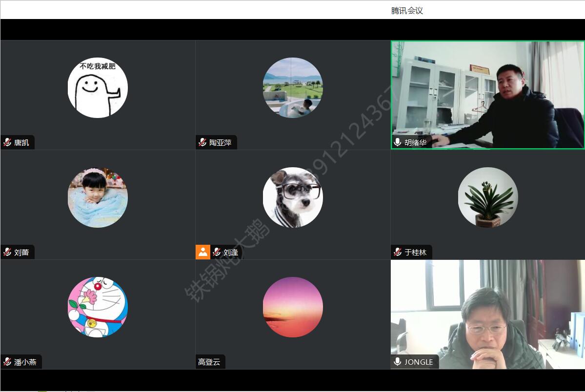
Task: Click the active microphone icon for 胡绪华
Action: click(x=398, y=142)
